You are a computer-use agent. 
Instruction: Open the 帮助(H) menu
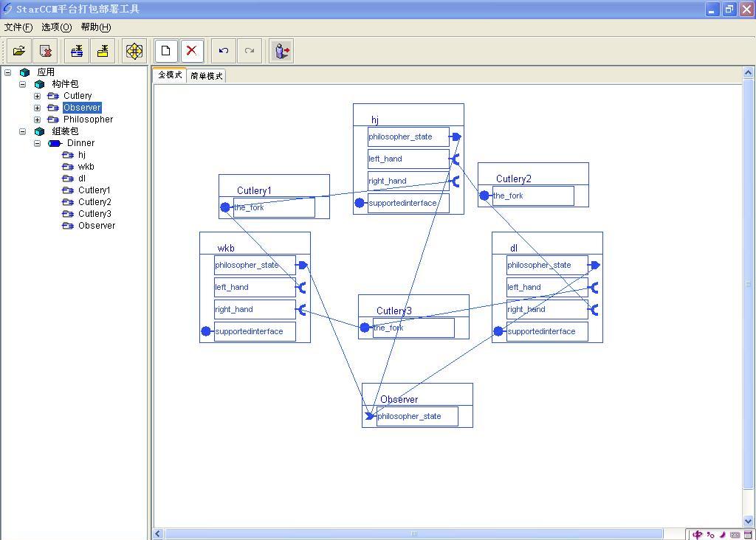tap(95, 27)
